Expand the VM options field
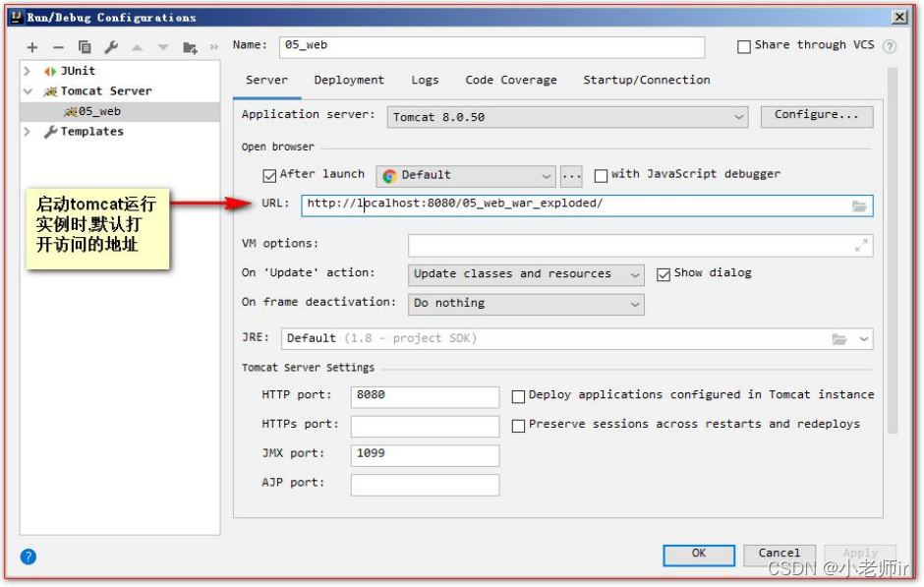The width and height of the screenshot is (924, 587). [x=861, y=246]
